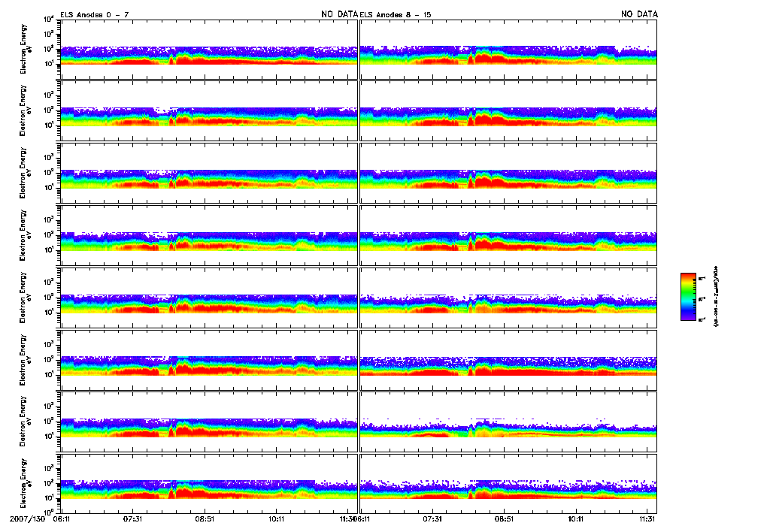This screenshot has height=532, width=770.
Task: Select the fourth-row spectrogram in the Anodes 8 - 15 column
Action: [508, 235]
